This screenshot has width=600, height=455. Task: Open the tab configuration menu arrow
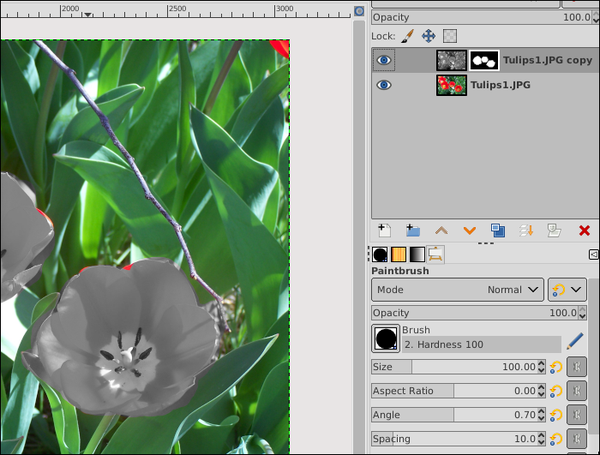click(x=593, y=254)
